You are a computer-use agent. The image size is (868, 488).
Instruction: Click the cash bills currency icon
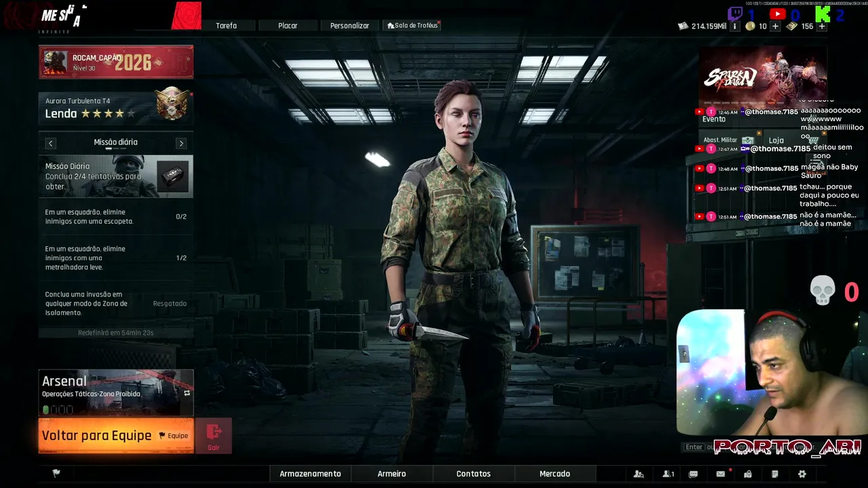click(683, 26)
